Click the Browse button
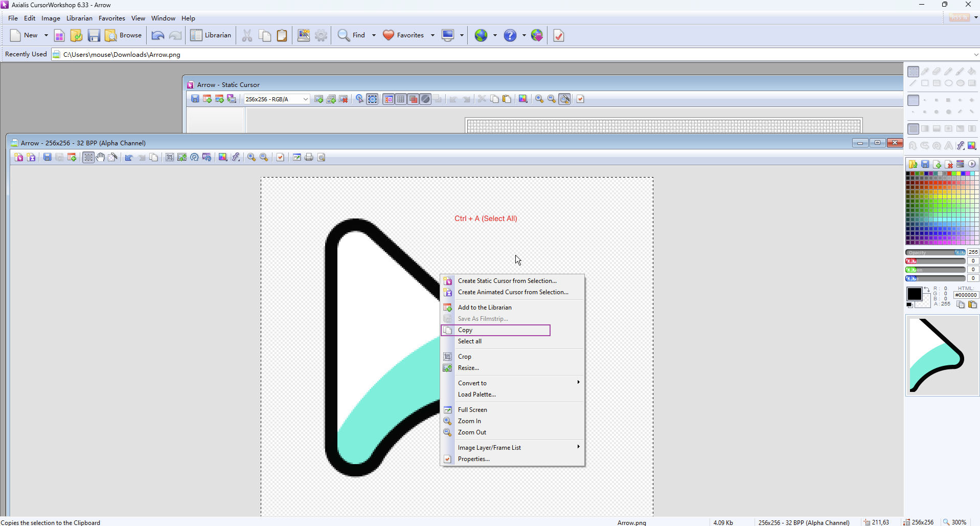980x526 pixels. coord(124,35)
